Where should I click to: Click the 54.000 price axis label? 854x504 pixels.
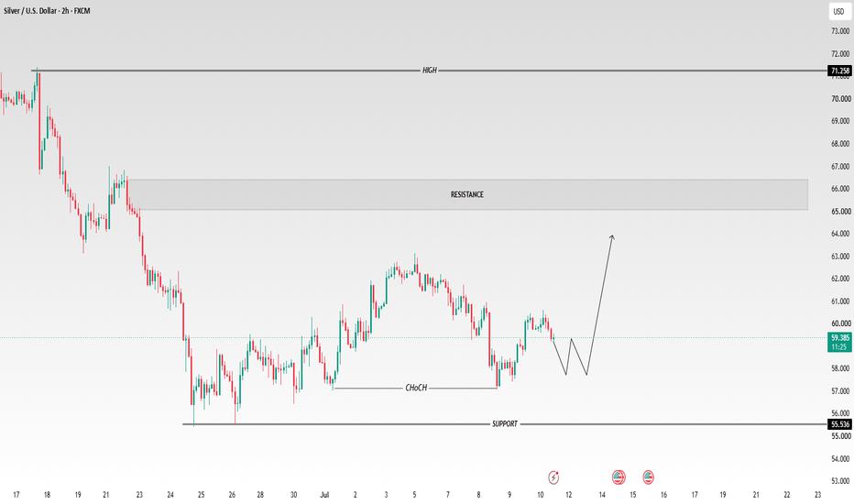click(840, 459)
